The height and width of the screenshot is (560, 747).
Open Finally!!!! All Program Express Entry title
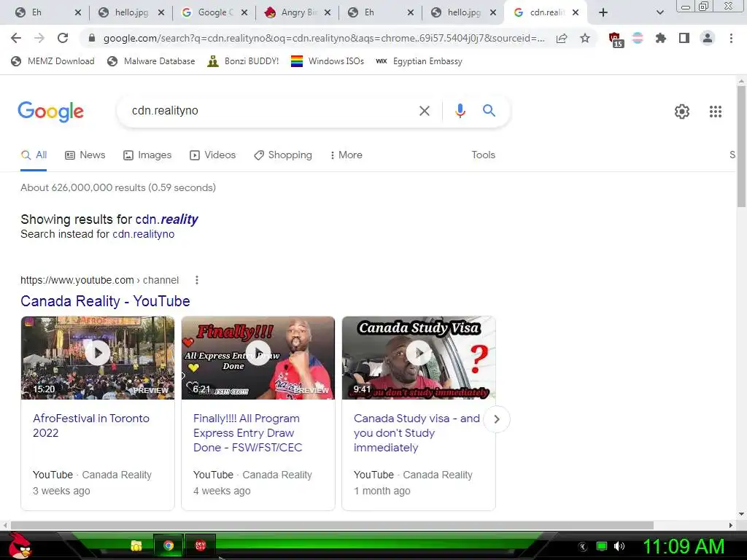(248, 433)
